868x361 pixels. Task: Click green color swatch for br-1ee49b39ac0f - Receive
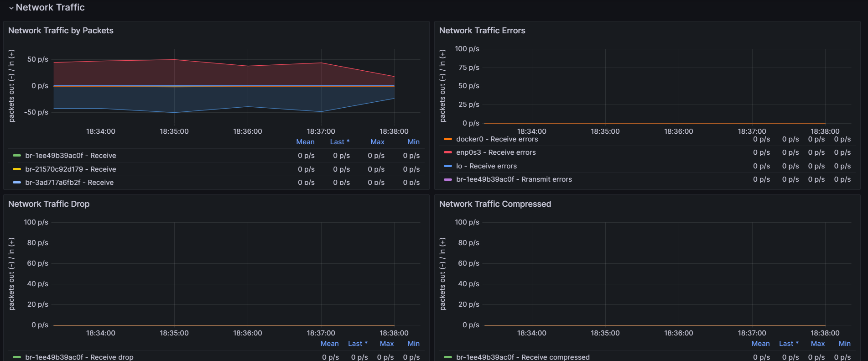coord(17,156)
